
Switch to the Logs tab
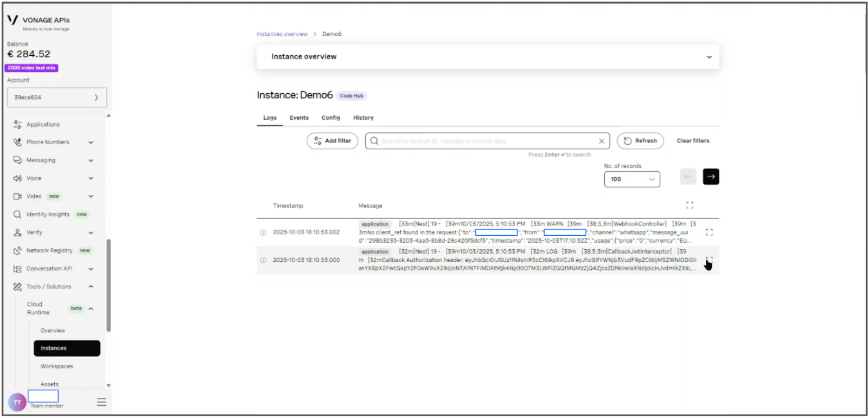[x=270, y=118]
